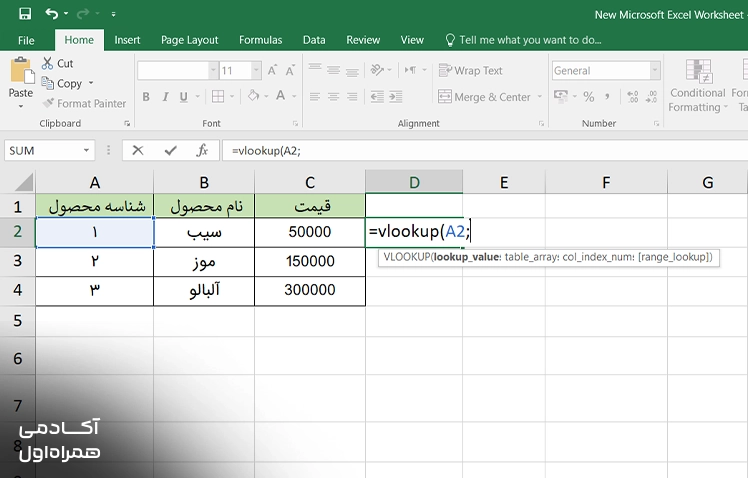Align text right
This screenshot has height=478, width=748.
click(352, 97)
